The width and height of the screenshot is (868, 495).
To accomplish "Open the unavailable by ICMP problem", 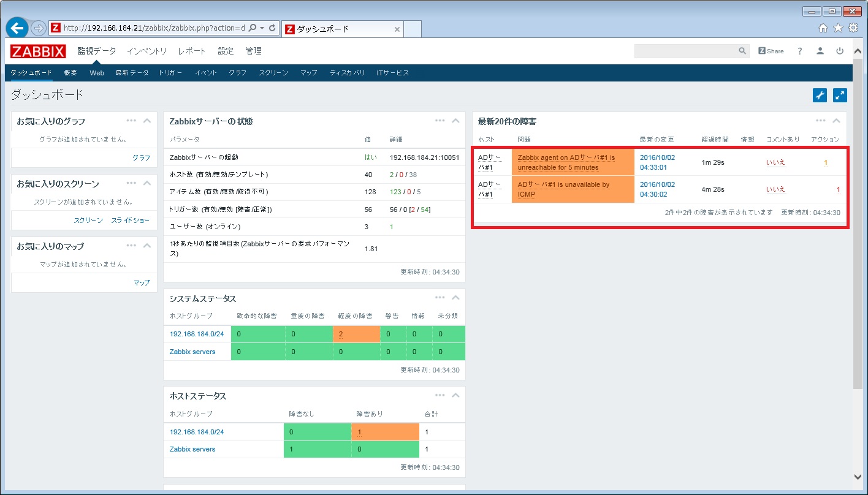I will 563,189.
